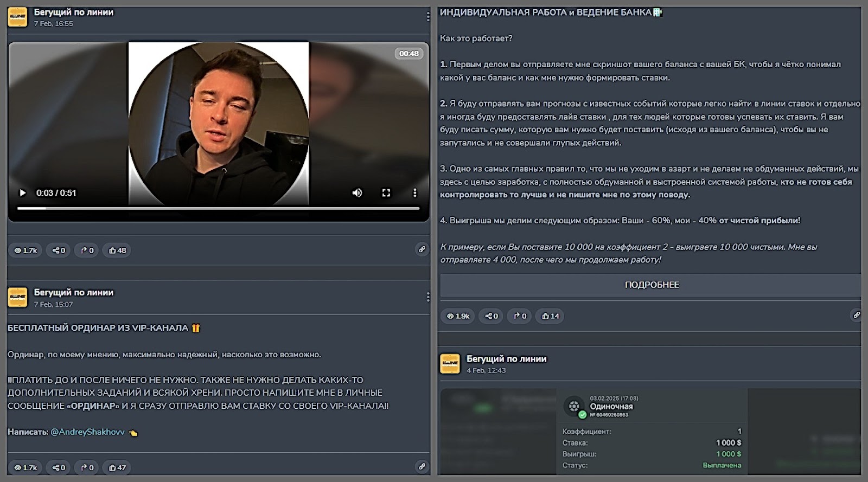Click channel avatar on the 4 Feb post
This screenshot has height=482, width=868.
click(x=450, y=364)
